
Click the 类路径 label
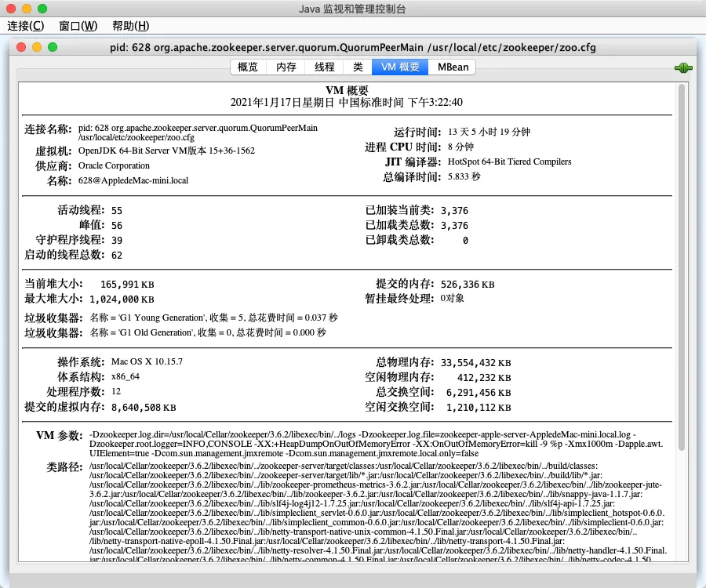(65, 467)
